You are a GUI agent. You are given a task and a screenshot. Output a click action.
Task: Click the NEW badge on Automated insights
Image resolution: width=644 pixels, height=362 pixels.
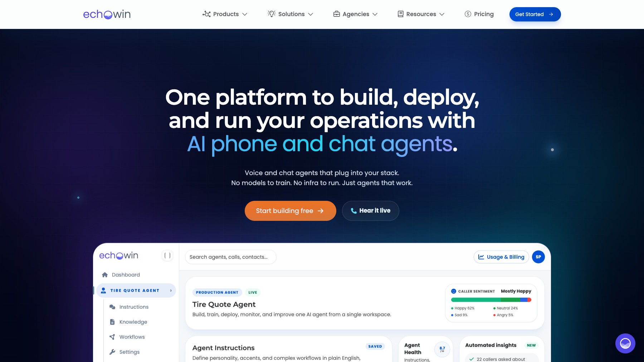click(x=531, y=345)
